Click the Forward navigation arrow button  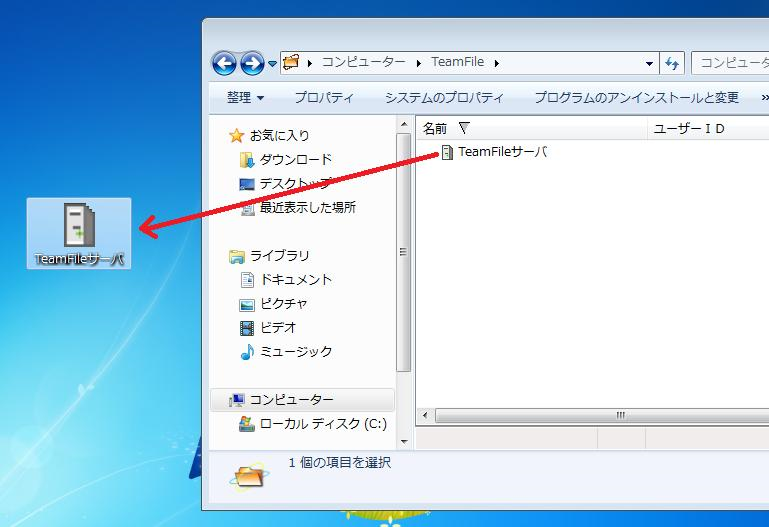click(251, 64)
